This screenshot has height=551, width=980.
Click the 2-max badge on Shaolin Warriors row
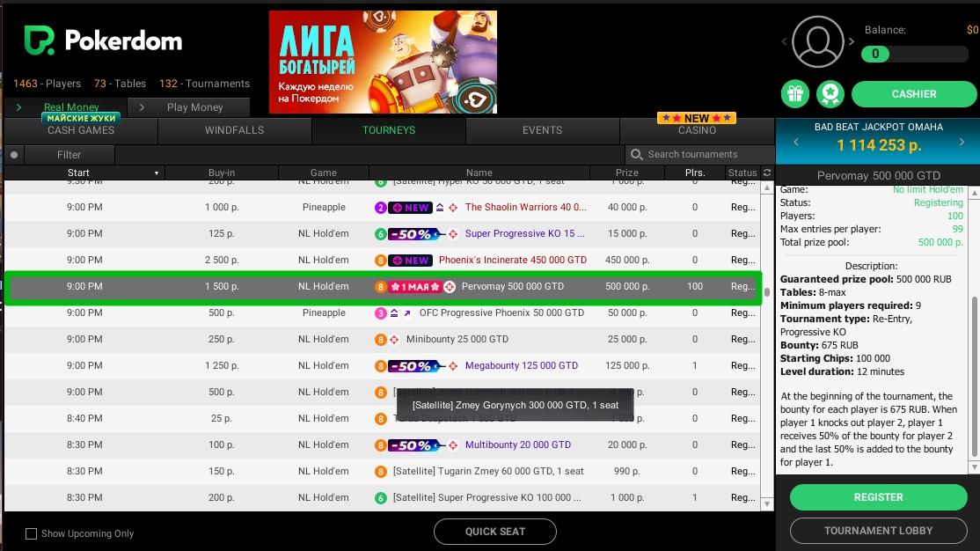[380, 208]
